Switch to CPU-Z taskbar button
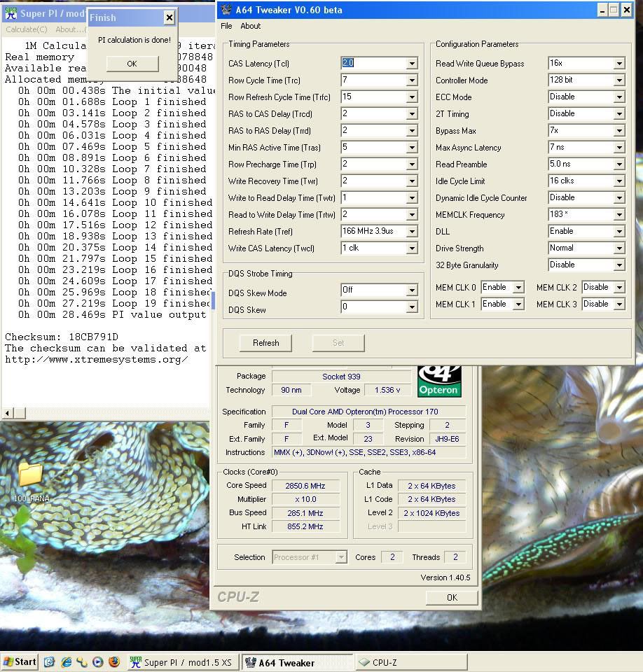This screenshot has width=643, height=672. (412, 662)
